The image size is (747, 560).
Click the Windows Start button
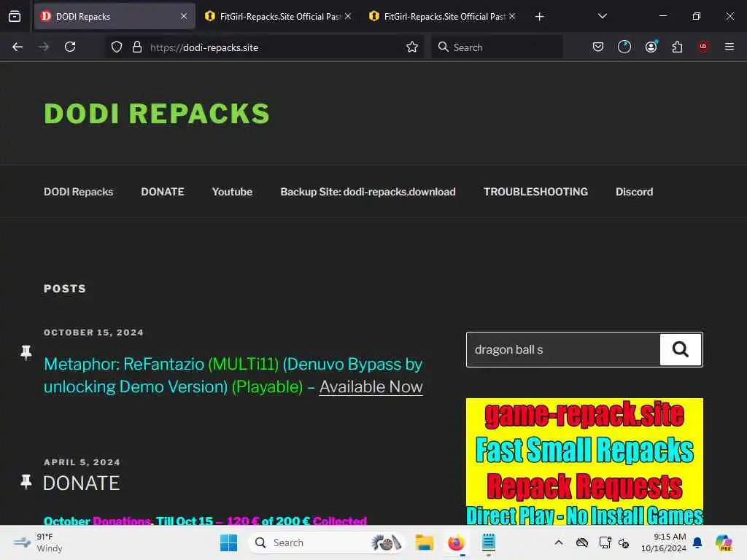[228, 542]
